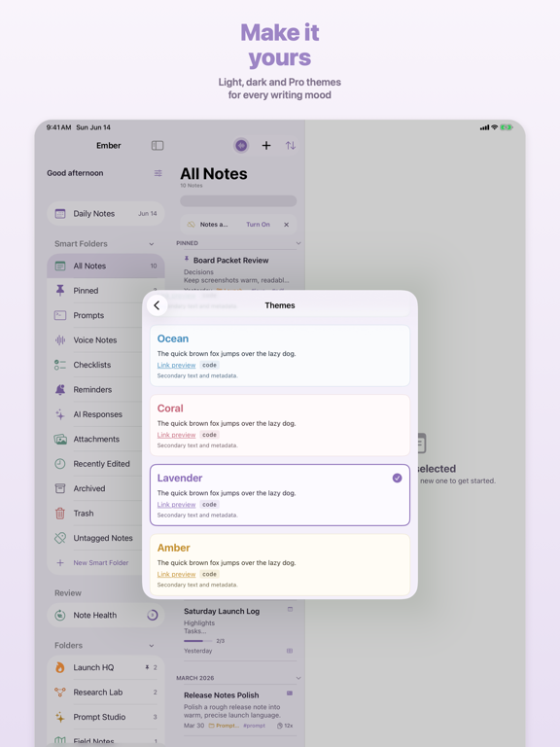This screenshot has width=560, height=747.
Task: Collapse the PINNED notes group
Action: [298, 243]
